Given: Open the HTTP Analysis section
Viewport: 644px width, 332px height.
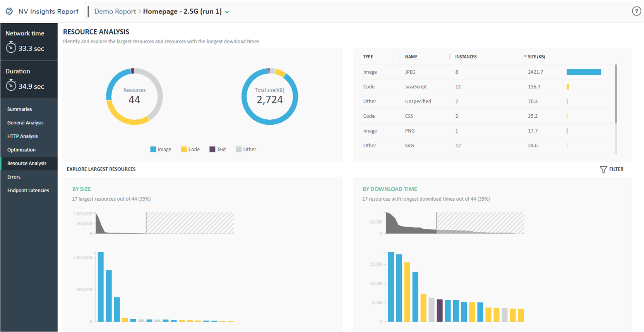Looking at the screenshot, I should [22, 136].
